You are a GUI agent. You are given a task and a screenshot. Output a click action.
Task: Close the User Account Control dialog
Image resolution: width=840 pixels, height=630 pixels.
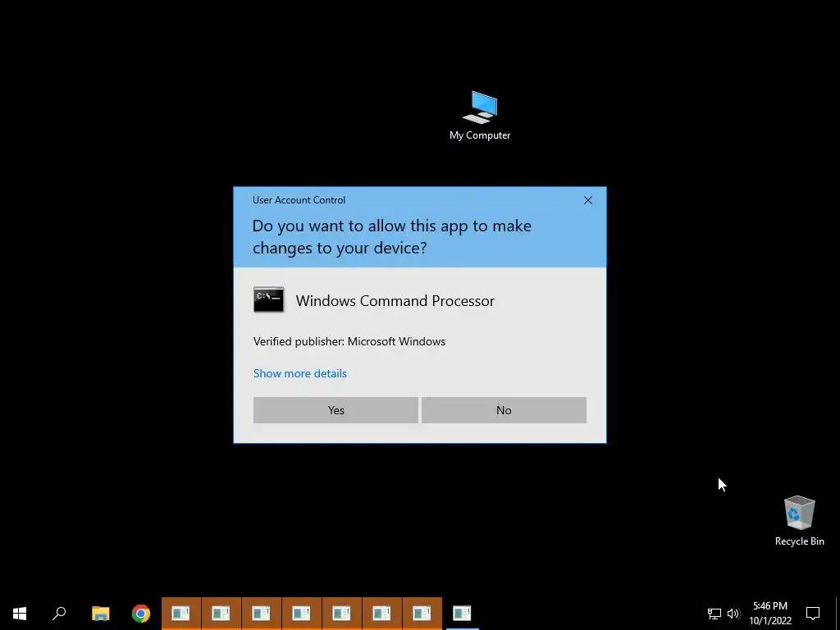pyautogui.click(x=587, y=200)
